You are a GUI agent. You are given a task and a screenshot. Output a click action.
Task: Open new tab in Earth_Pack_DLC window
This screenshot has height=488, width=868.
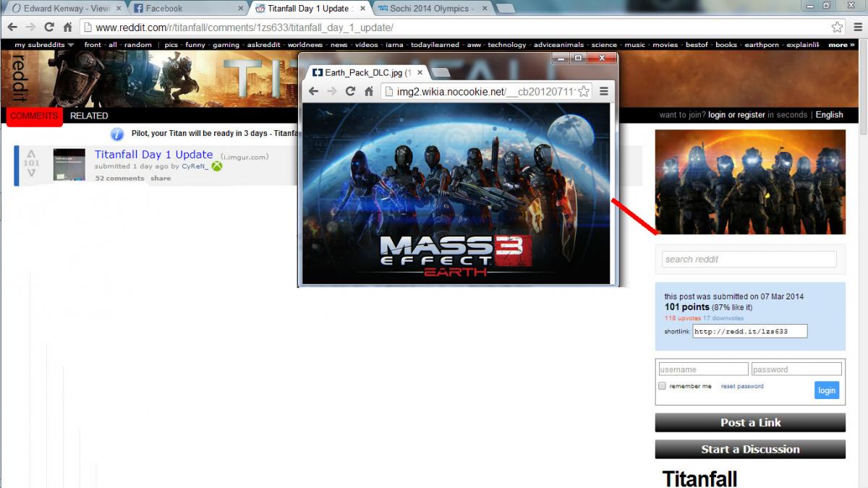pos(440,73)
